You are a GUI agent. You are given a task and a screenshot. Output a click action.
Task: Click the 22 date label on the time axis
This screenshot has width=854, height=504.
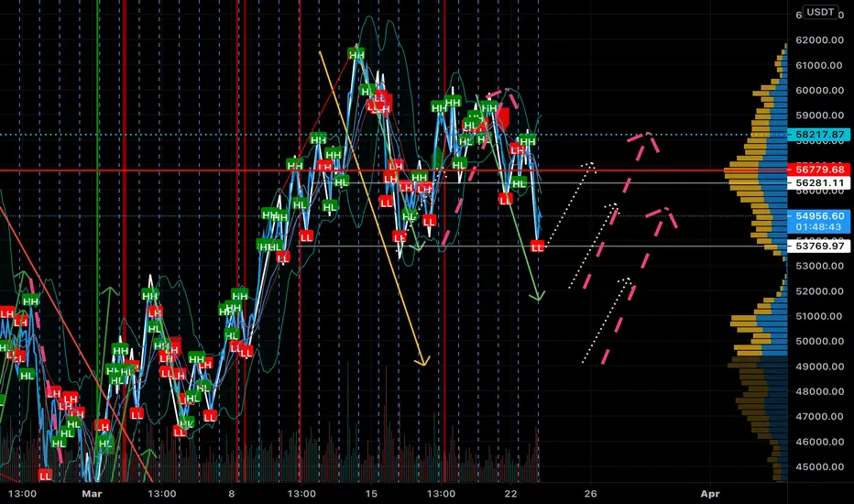coord(510,494)
